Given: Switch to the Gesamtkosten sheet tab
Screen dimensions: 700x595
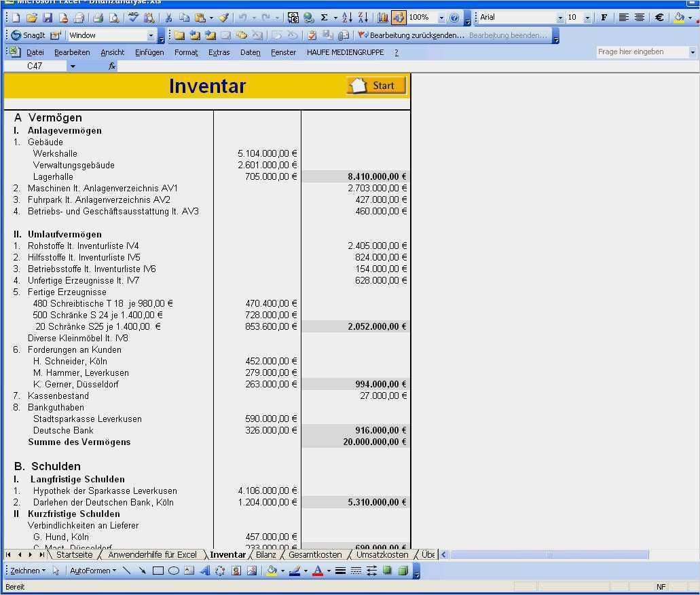Looking at the screenshot, I should pyautogui.click(x=315, y=554).
